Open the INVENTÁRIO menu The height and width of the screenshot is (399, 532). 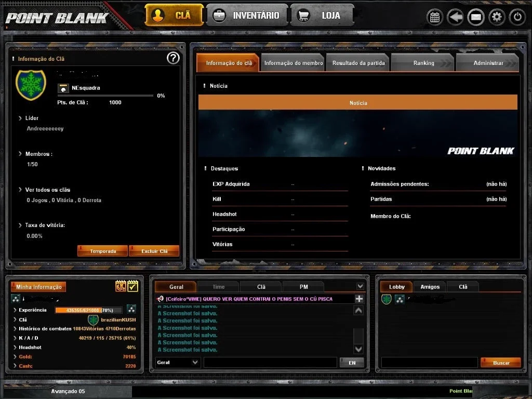247,15
